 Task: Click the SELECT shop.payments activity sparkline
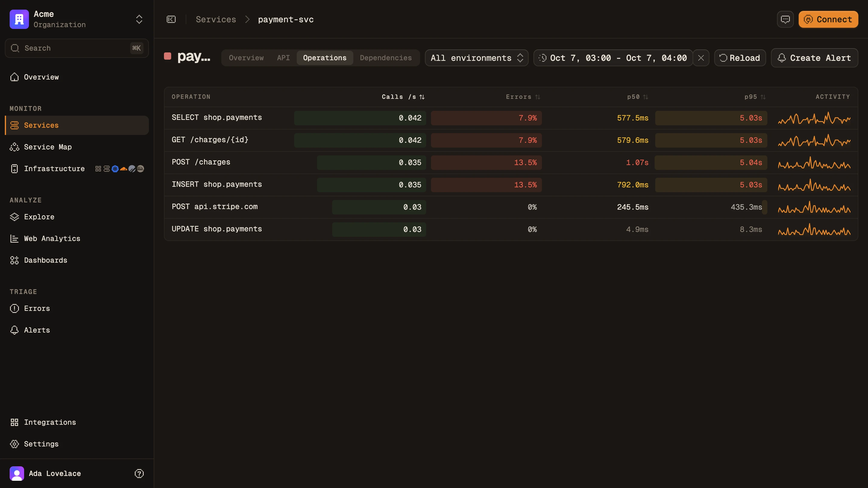coord(814,118)
